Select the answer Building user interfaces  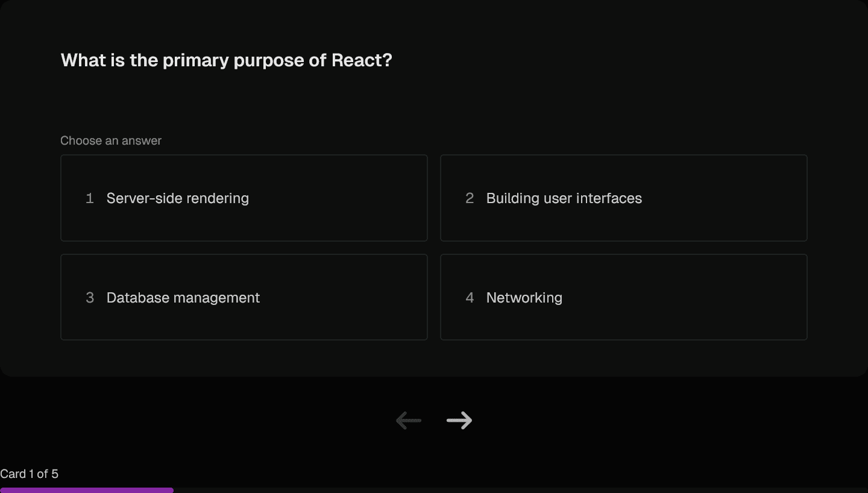coord(623,198)
